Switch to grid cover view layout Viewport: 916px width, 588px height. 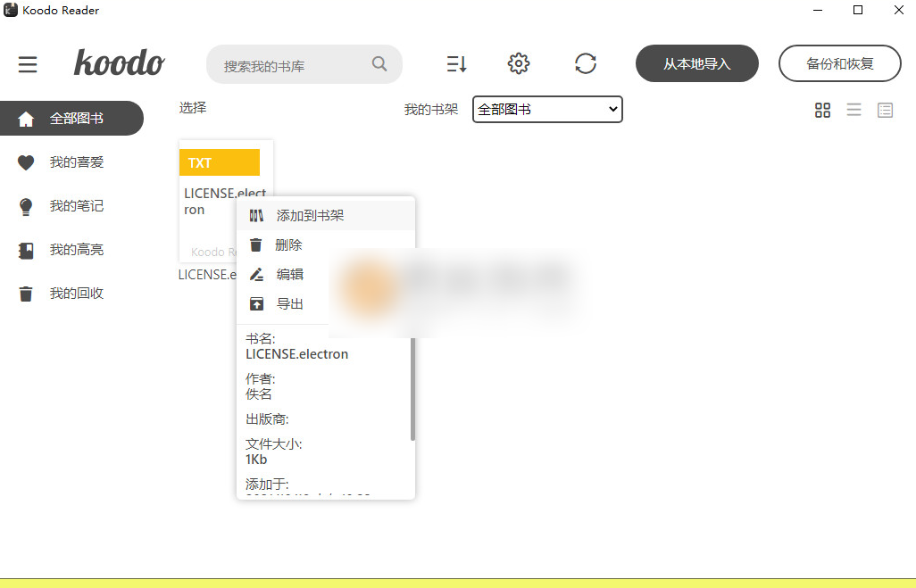[x=821, y=110]
